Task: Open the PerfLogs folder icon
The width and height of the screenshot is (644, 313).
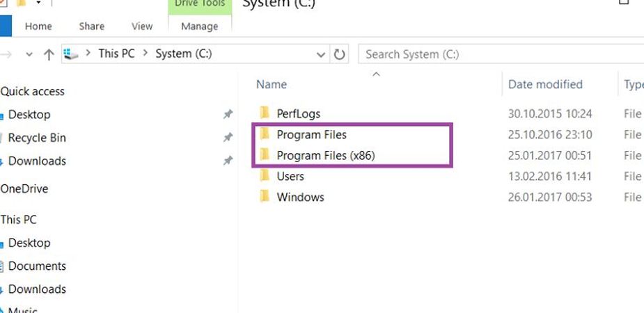Action: pyautogui.click(x=264, y=113)
